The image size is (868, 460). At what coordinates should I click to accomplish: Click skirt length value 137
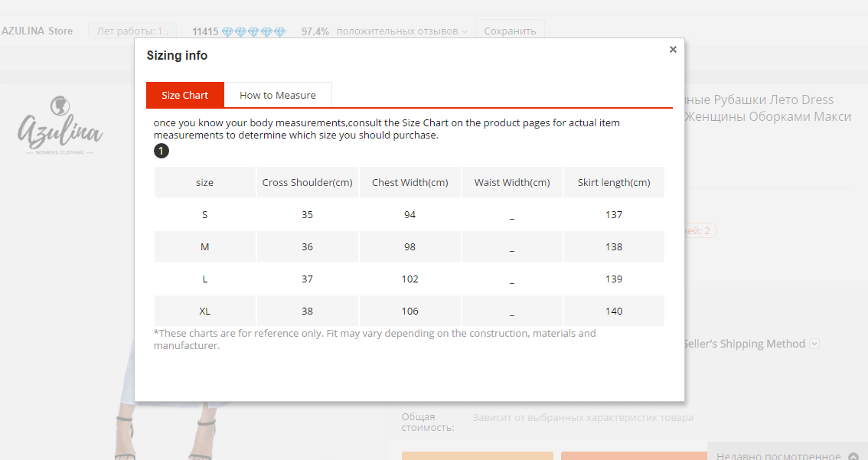tap(614, 214)
